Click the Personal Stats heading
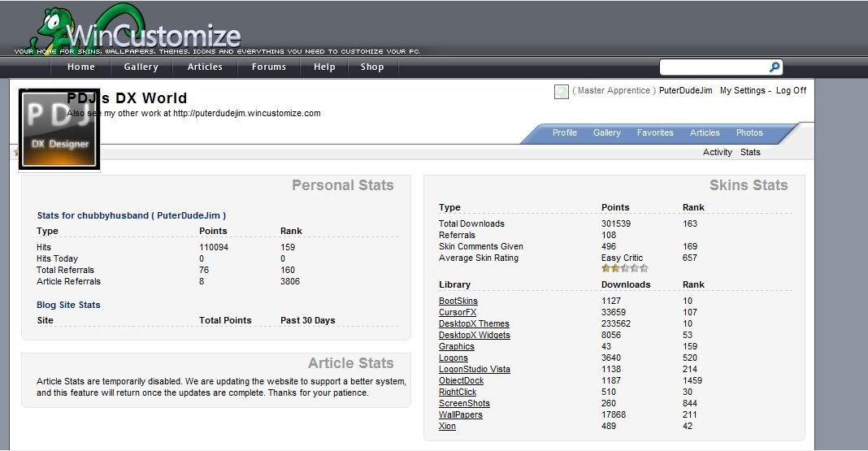Viewport: 868px width, 451px height. [x=343, y=185]
